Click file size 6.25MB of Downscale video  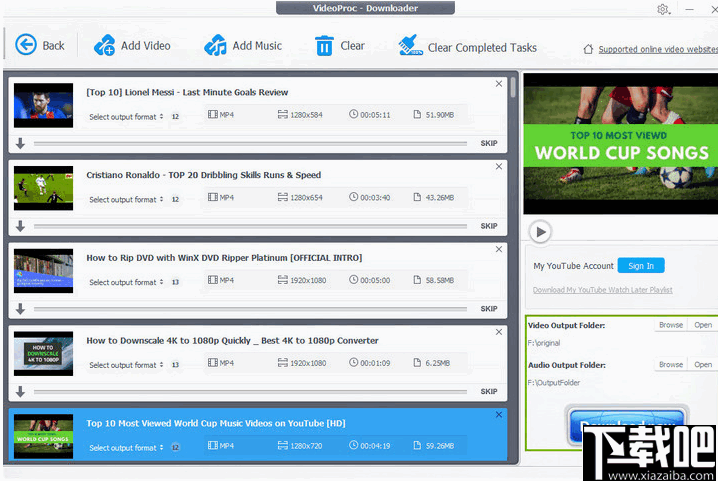pyautogui.click(x=432, y=363)
